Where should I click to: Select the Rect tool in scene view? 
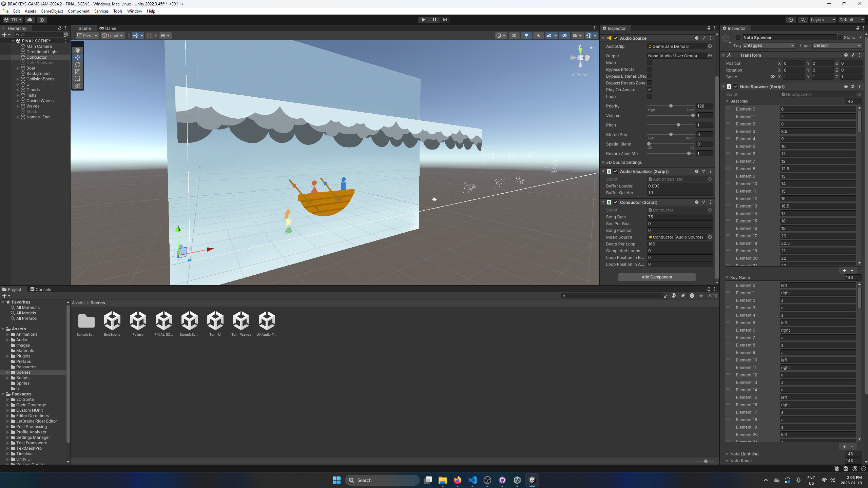78,79
